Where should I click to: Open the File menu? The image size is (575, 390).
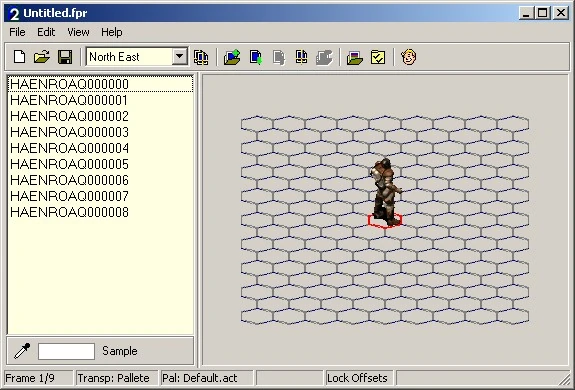[x=17, y=32]
